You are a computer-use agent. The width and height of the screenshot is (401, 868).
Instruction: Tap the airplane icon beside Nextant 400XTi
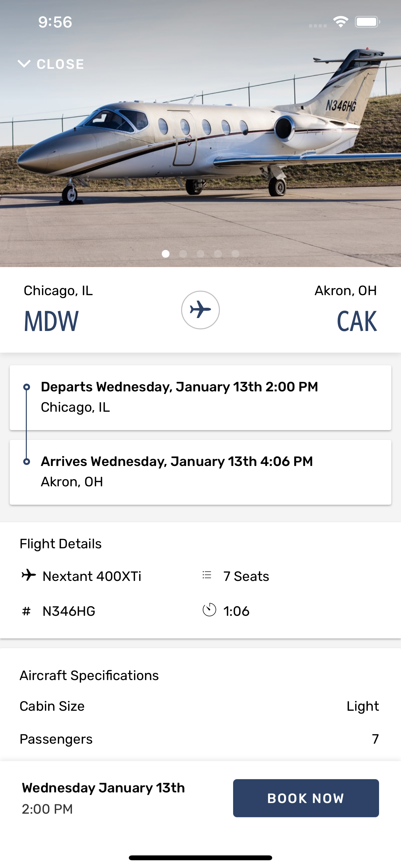tap(29, 575)
